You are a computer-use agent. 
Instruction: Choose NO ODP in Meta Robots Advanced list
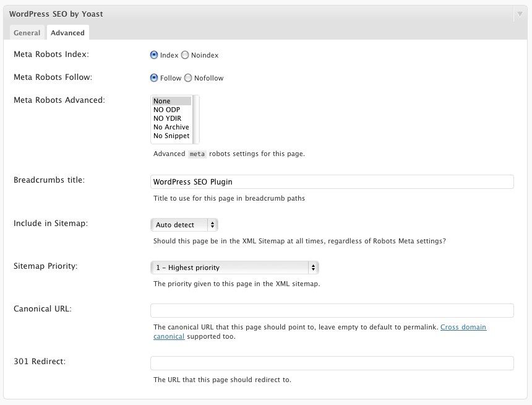pos(172,110)
